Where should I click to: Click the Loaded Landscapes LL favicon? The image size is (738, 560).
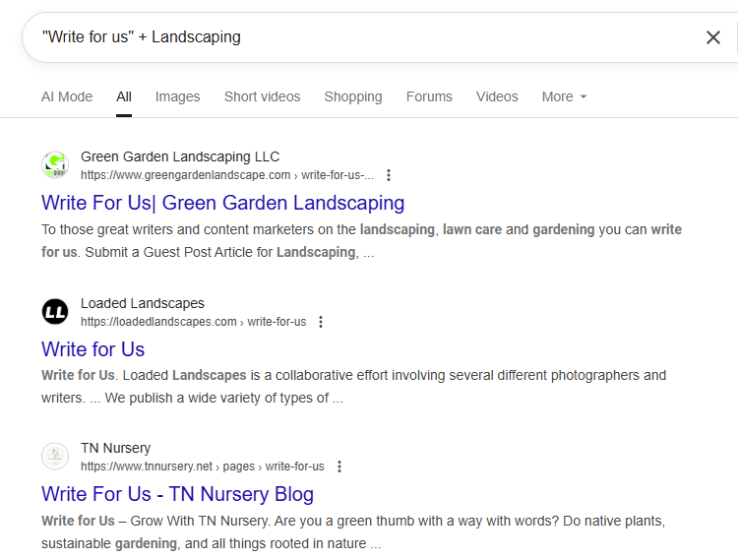coord(55,312)
